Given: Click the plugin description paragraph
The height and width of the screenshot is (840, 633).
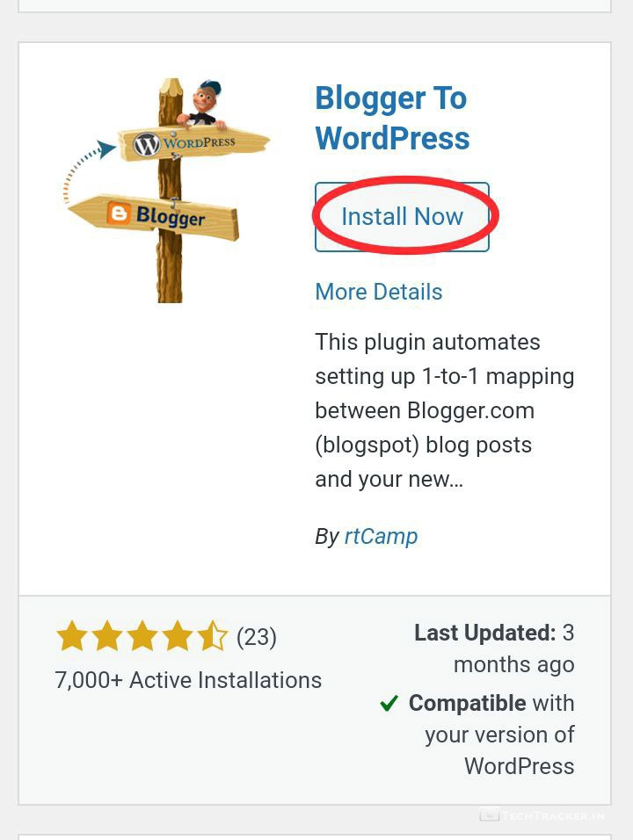Looking at the screenshot, I should point(444,410).
